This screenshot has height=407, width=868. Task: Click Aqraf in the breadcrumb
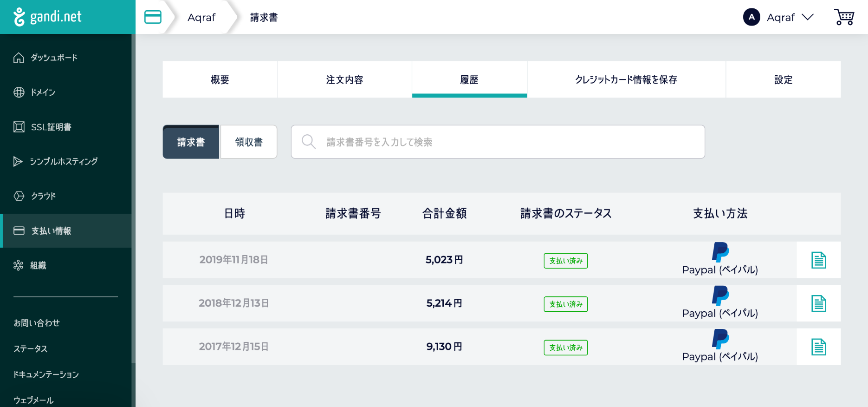[x=201, y=18]
